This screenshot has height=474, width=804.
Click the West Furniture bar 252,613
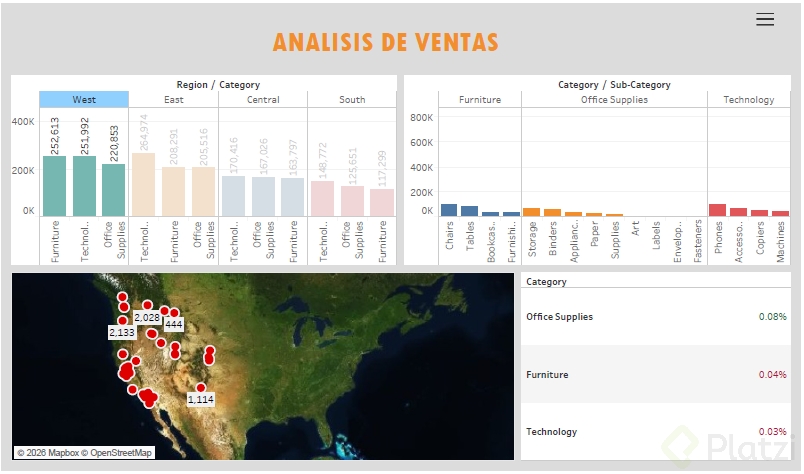pyautogui.click(x=54, y=186)
